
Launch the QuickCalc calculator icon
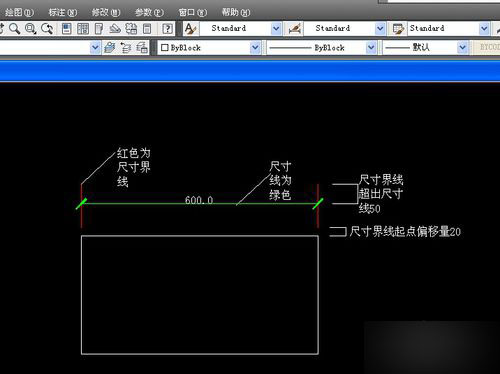coord(147,29)
